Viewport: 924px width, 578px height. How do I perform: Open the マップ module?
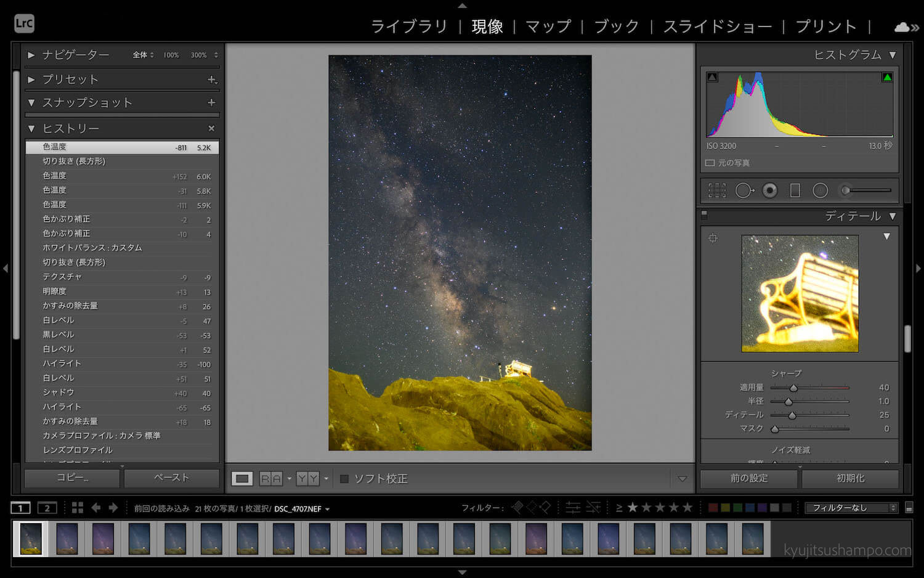tap(548, 26)
